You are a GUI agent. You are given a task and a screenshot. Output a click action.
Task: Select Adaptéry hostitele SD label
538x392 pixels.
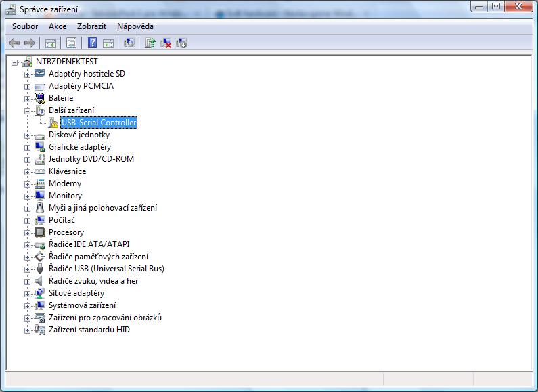[87, 74]
